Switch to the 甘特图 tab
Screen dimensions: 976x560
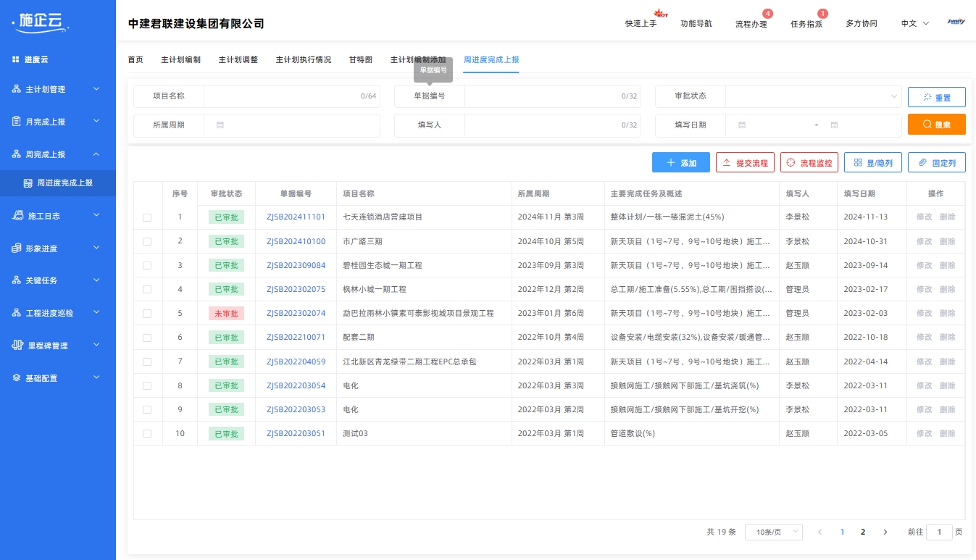click(x=360, y=59)
